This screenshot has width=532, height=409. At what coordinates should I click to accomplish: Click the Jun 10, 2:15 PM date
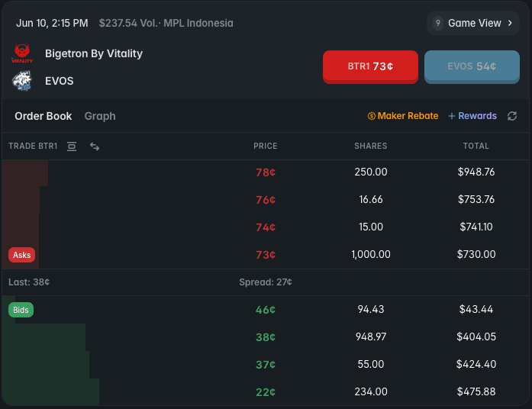[x=52, y=23]
